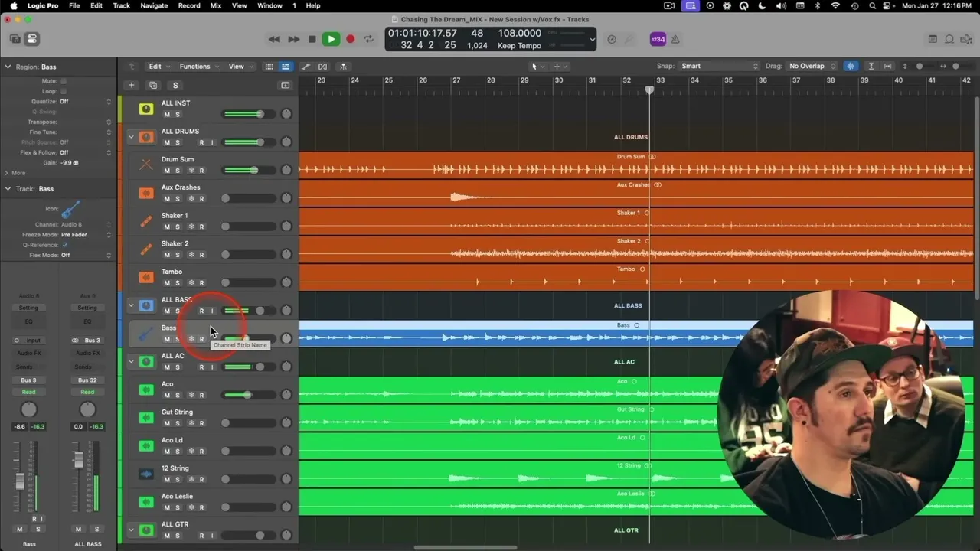Click the Read automation button on Bass strip

28,392
